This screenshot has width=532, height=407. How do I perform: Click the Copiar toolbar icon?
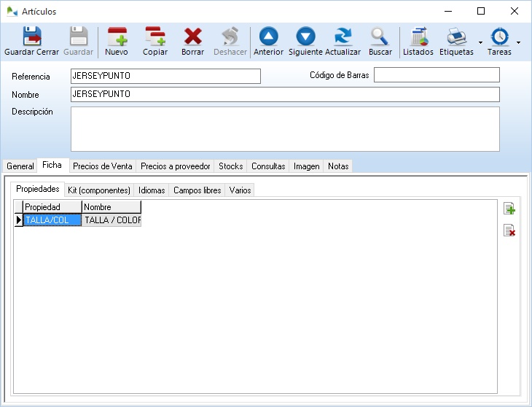[x=155, y=37]
